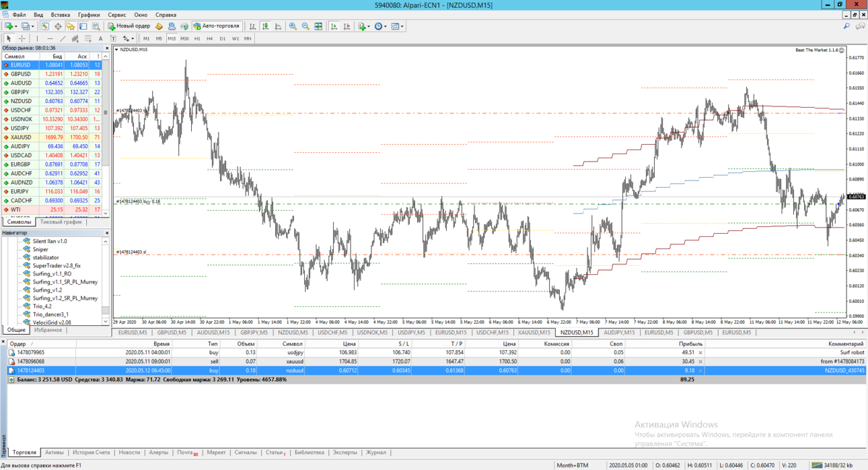This screenshot has width=868, height=470.
Task: Open the Эксперты terminal tab
Action: point(345,452)
